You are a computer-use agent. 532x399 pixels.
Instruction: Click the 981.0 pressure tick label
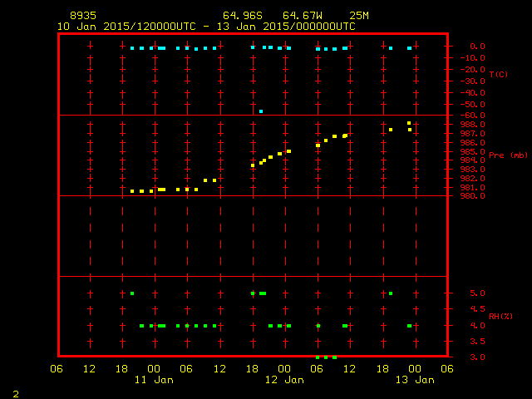click(473, 188)
